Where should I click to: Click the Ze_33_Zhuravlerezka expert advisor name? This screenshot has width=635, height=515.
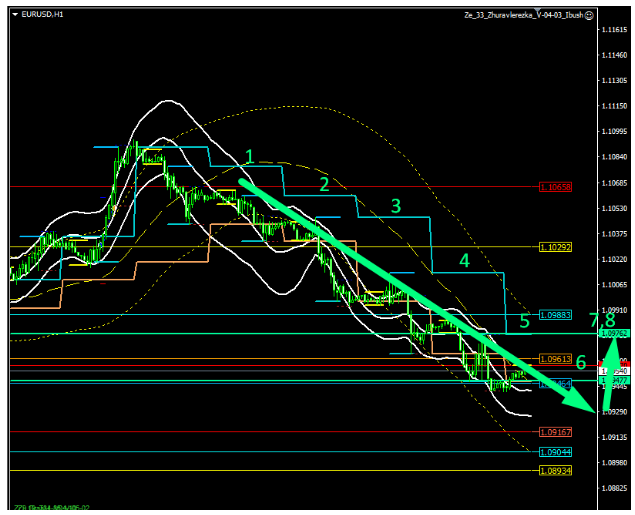click(523, 15)
